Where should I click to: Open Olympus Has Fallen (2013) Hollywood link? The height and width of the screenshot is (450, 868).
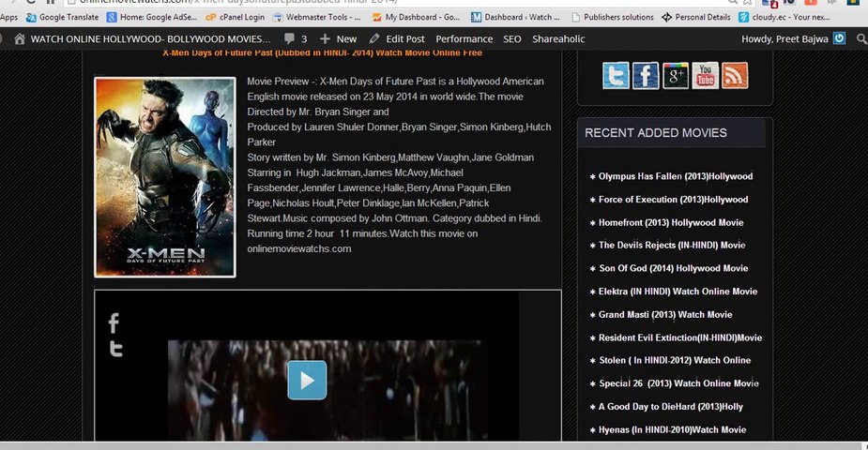[676, 176]
